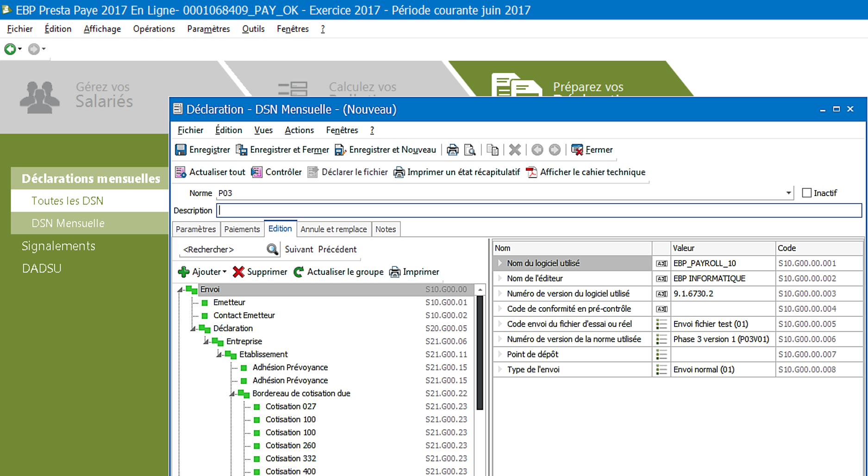Click the tree vertical scrollbar thumb
The height and width of the screenshot is (476, 868).
click(480, 352)
